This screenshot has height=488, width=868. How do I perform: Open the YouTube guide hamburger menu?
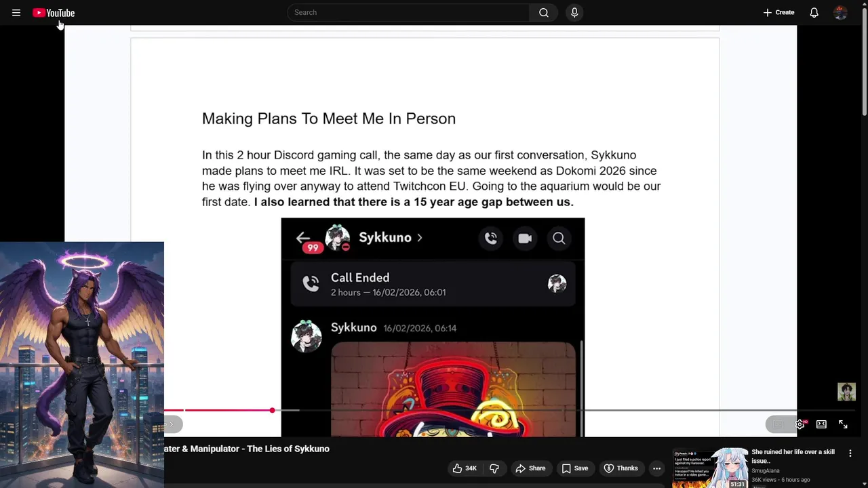(x=16, y=12)
